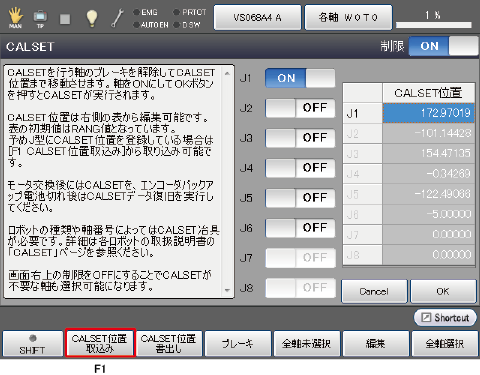Click the help text scroll down arrow
Image resolution: width=480 pixels, height=375 pixels.
pyautogui.click(x=227, y=290)
